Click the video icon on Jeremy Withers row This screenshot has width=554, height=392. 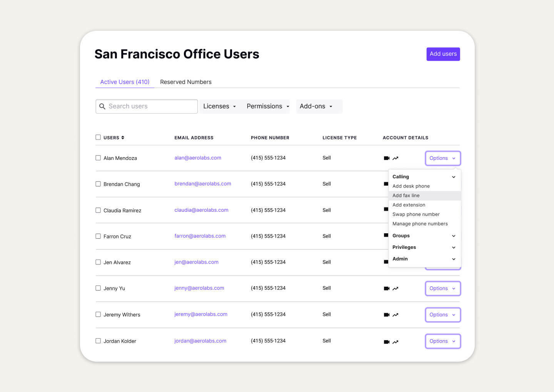387,314
